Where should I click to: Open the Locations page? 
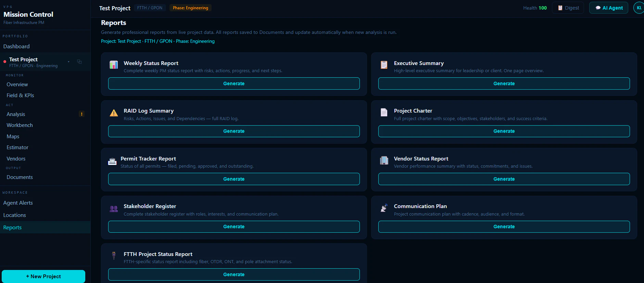pos(14,215)
